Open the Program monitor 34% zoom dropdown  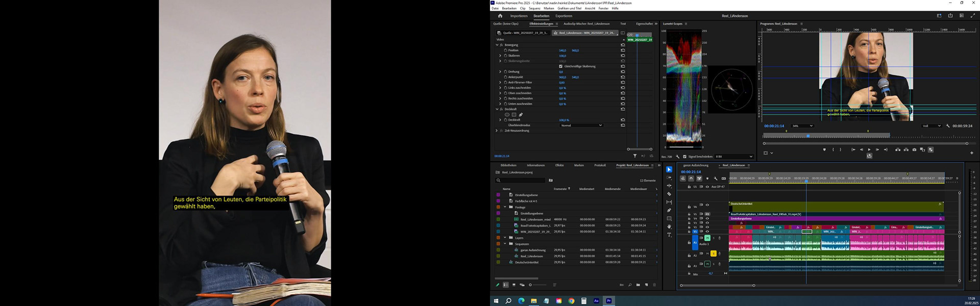tap(802, 126)
